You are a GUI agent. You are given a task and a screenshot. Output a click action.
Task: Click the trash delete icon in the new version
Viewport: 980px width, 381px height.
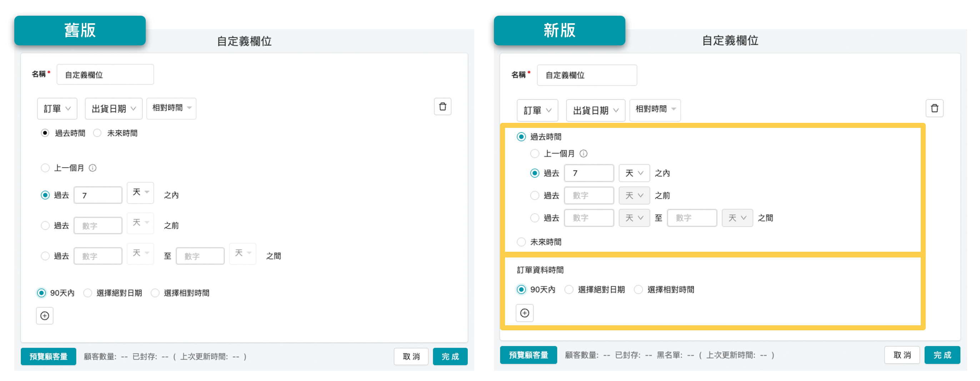click(x=934, y=108)
